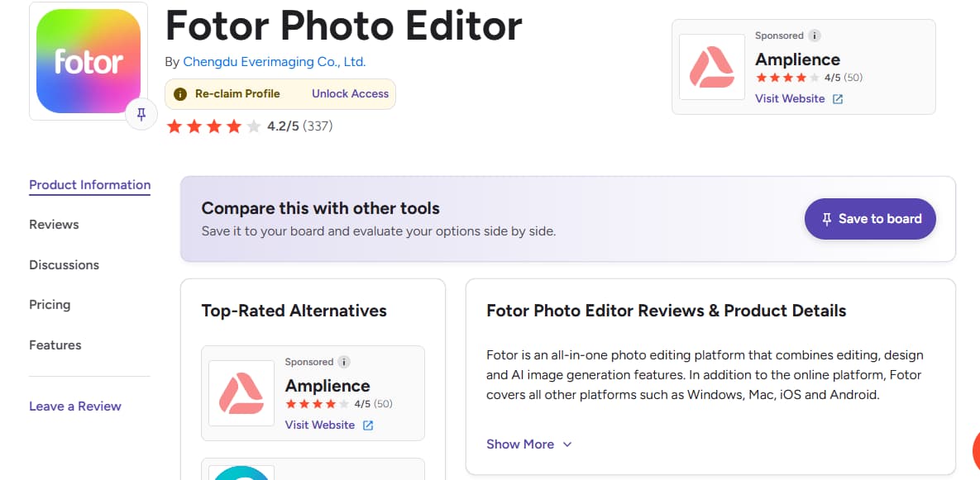Click the Sponsored info icon in the top Amplience card
This screenshot has height=480, width=980.
coord(815,36)
